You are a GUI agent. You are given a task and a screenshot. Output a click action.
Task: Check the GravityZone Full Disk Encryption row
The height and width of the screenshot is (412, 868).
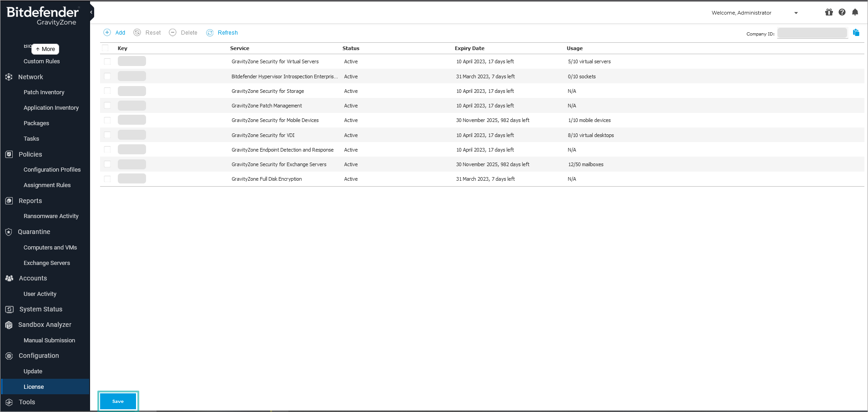pos(107,178)
